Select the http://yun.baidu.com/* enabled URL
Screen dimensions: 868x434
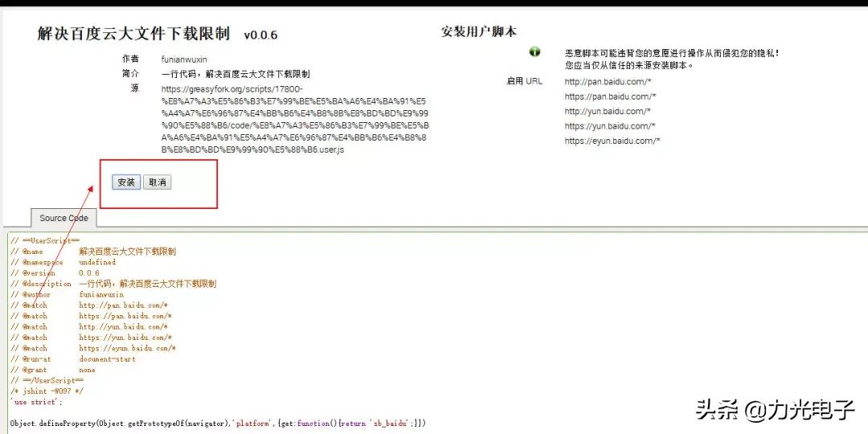point(608,111)
